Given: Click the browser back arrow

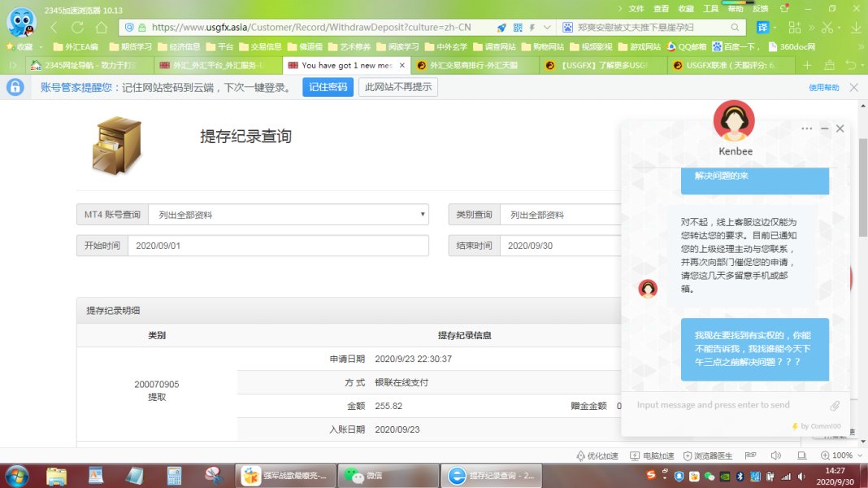Looking at the screenshot, I should tap(55, 28).
